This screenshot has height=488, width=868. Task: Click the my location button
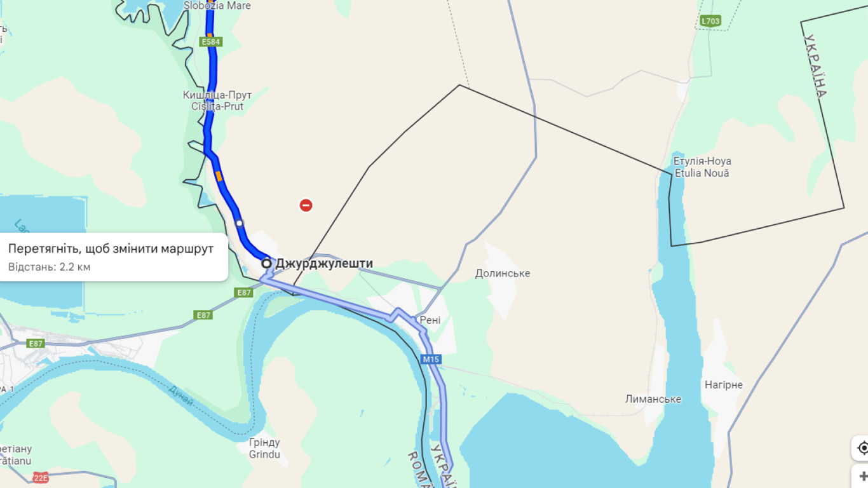862,448
